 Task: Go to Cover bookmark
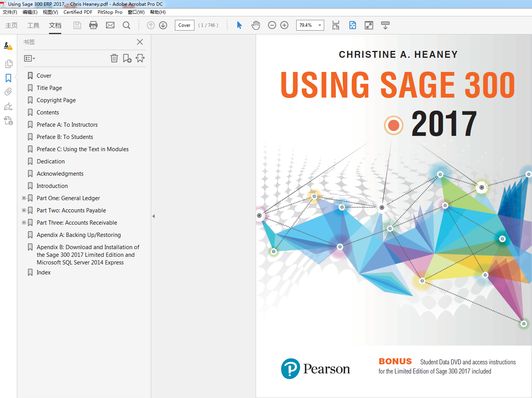coord(44,76)
